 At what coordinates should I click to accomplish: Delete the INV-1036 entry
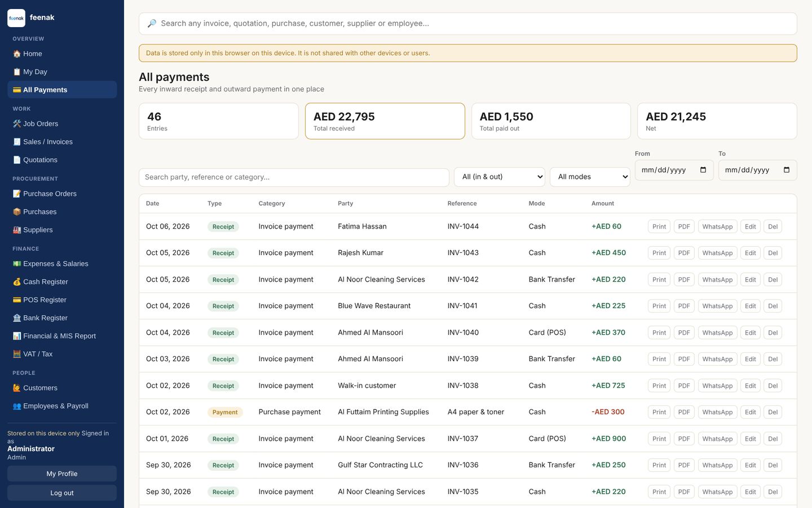pyautogui.click(x=773, y=465)
